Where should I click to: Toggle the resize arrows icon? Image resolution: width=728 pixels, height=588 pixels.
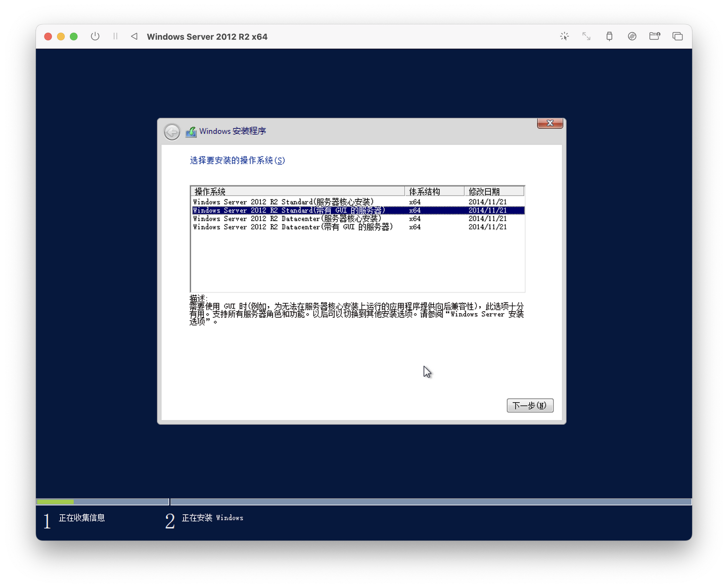tap(586, 36)
